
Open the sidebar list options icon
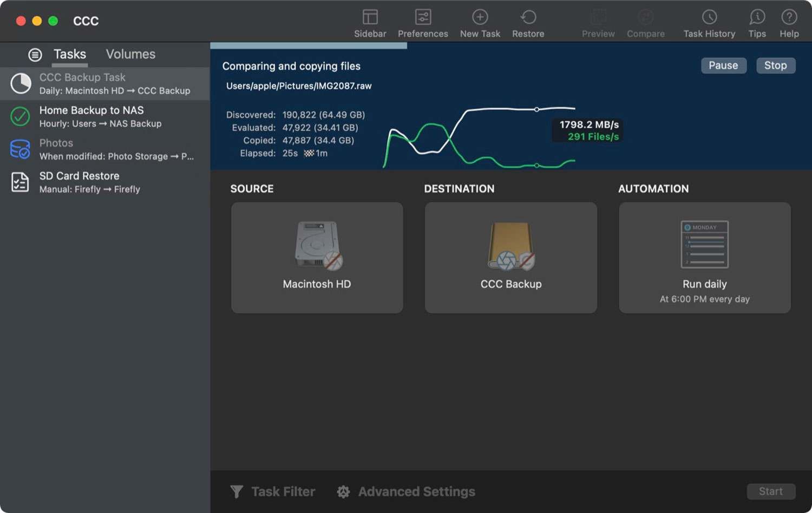click(35, 55)
